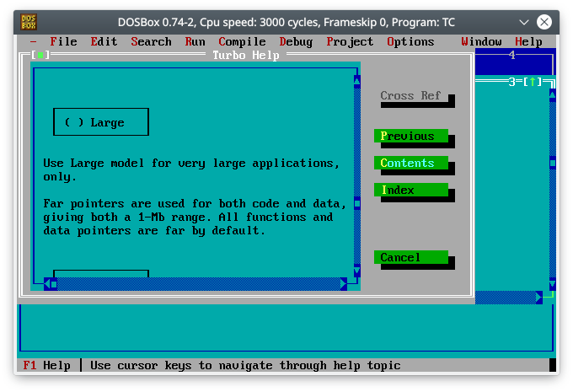Open the Run menu

[195, 41]
